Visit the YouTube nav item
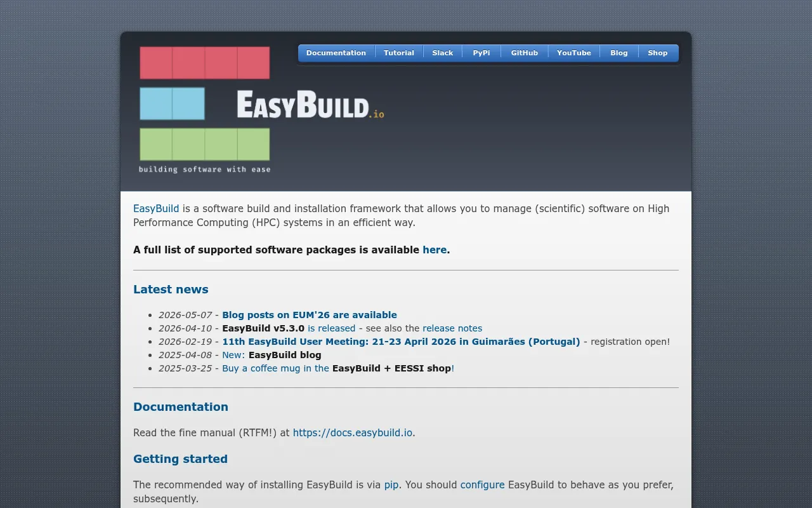The image size is (812, 508). tap(574, 53)
